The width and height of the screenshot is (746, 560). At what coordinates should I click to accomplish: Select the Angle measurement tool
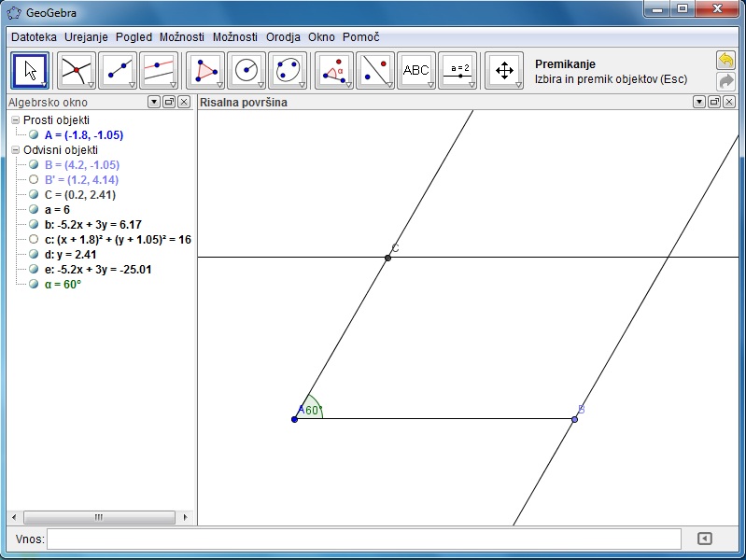point(333,71)
